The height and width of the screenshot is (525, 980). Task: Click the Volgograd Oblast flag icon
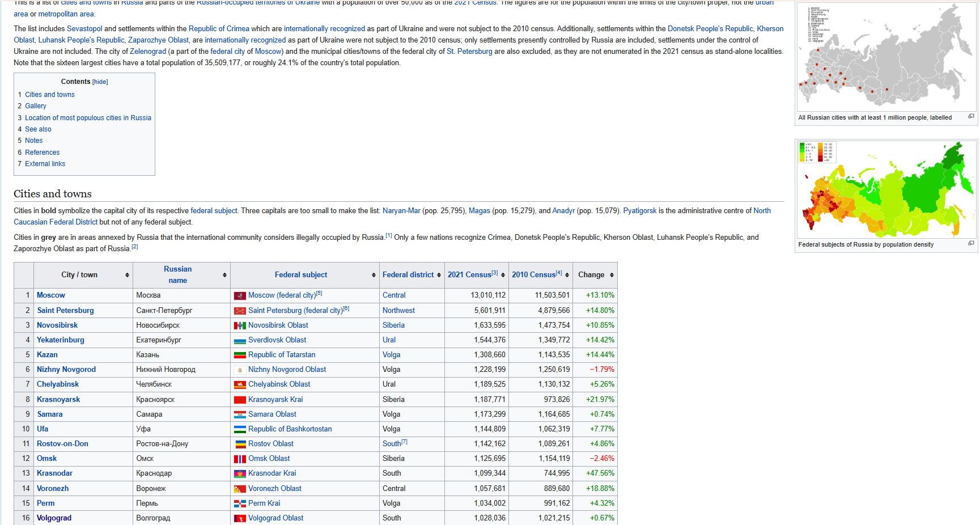click(240, 518)
